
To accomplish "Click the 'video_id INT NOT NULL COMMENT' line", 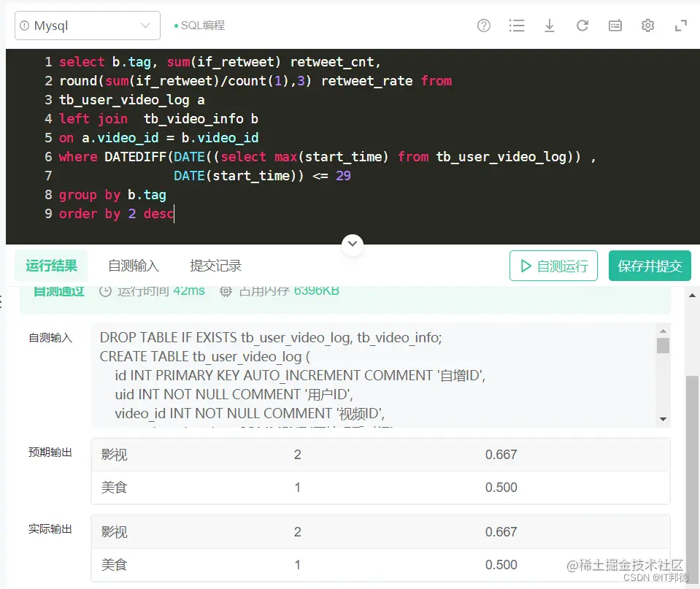I will coord(250,414).
